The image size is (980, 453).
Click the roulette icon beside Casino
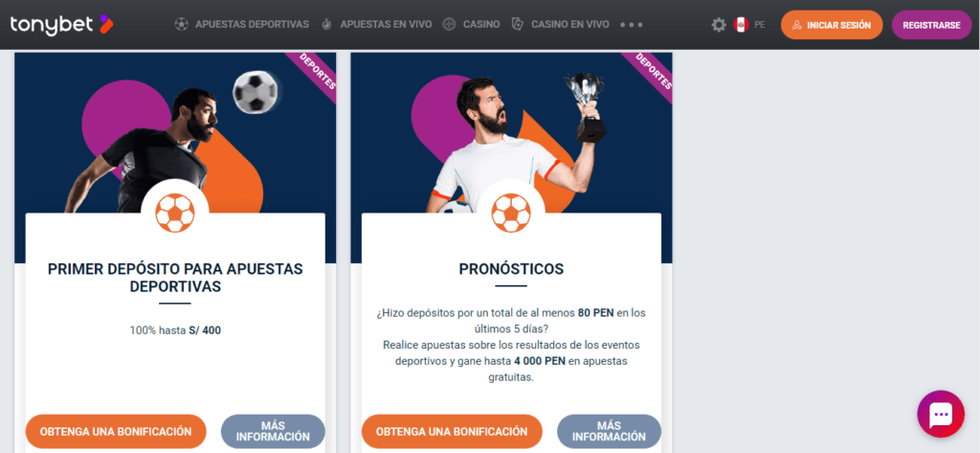coord(449,25)
